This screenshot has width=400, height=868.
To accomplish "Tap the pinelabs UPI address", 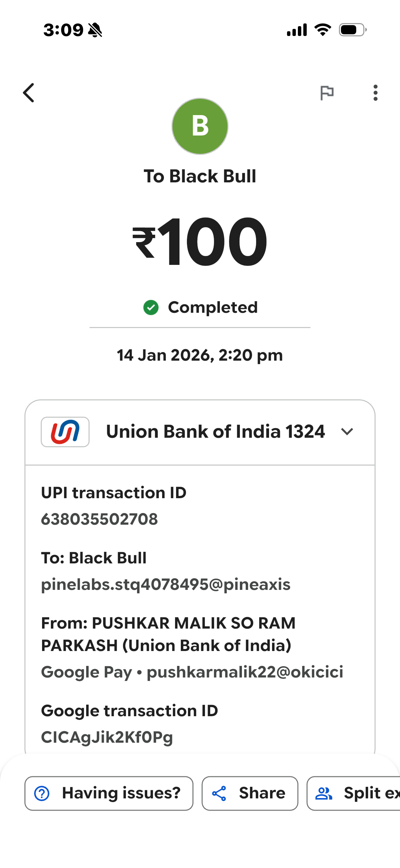I will pyautogui.click(x=166, y=584).
